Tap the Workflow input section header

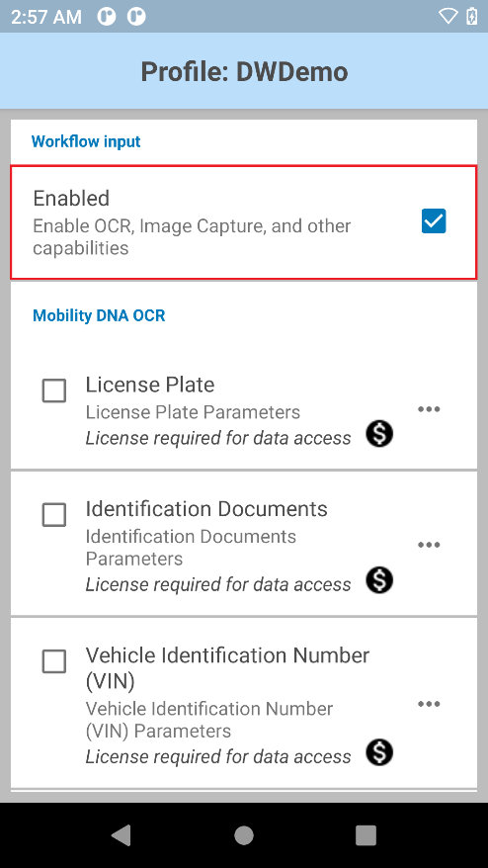(x=86, y=141)
